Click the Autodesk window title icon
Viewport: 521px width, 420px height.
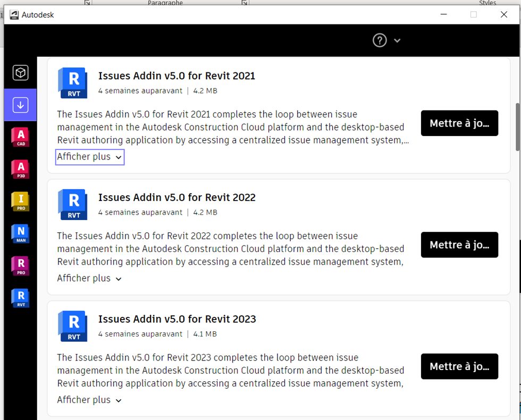coord(14,15)
